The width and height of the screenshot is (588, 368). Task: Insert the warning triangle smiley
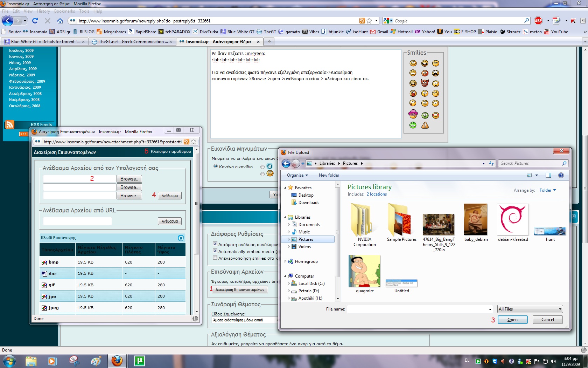[x=425, y=125]
